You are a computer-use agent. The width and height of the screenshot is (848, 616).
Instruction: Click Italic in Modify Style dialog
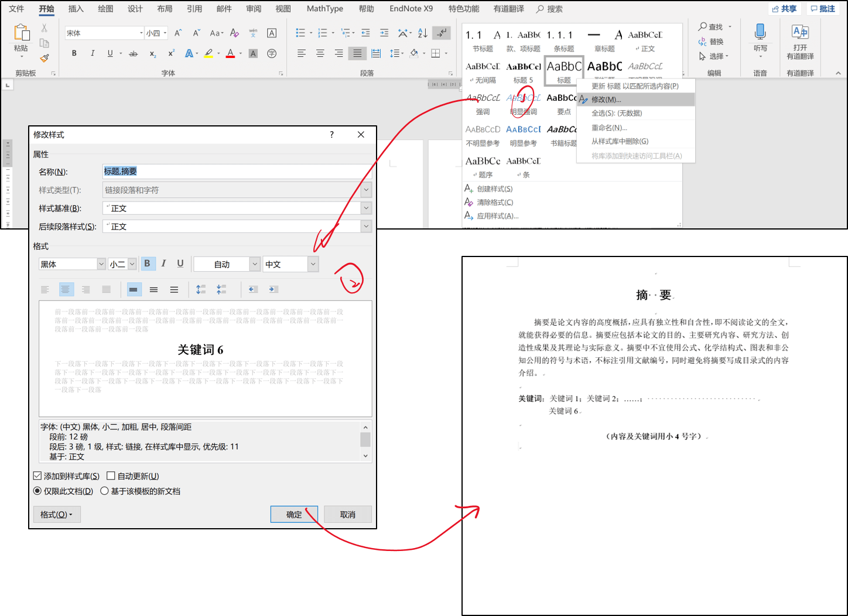(x=163, y=263)
